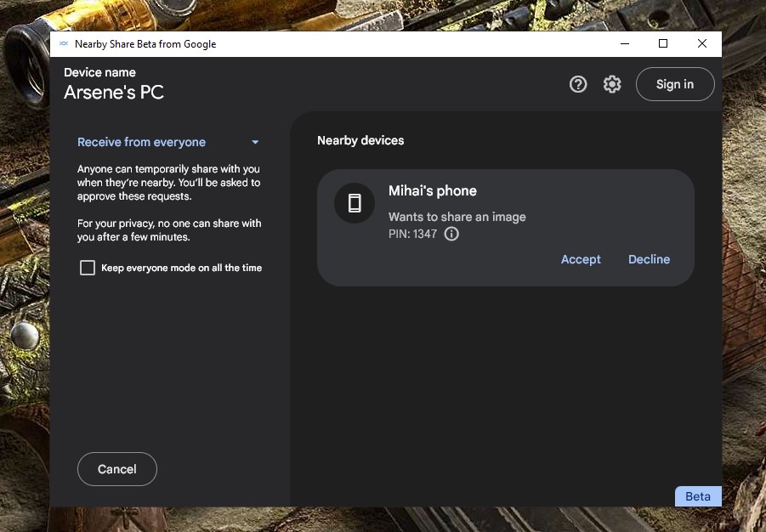This screenshot has width=766, height=532.
Task: Click the Nearby devices heading
Action: [x=360, y=141]
